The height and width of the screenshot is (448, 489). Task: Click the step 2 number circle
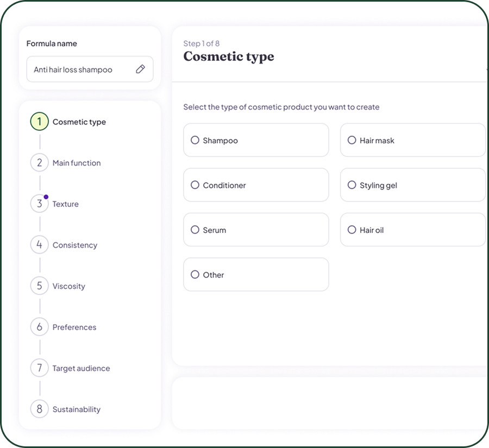[x=39, y=163]
